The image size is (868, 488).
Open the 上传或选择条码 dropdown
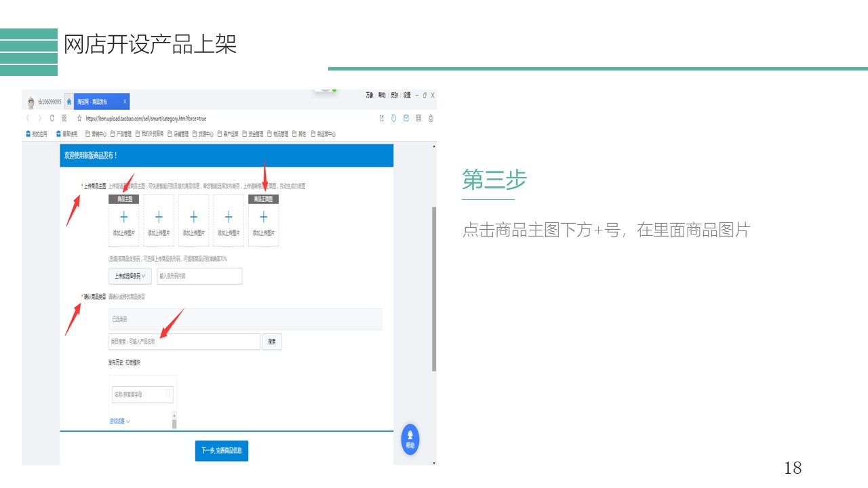click(x=130, y=276)
